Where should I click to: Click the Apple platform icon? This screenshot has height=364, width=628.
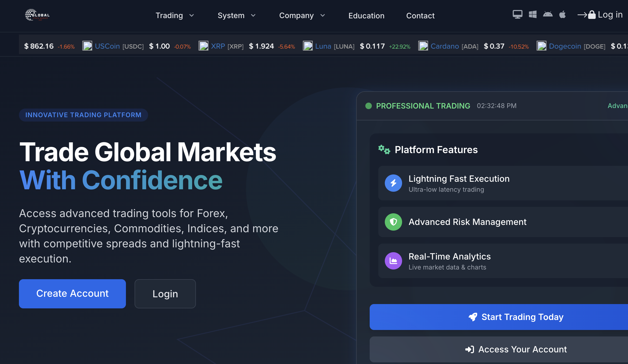point(563,15)
